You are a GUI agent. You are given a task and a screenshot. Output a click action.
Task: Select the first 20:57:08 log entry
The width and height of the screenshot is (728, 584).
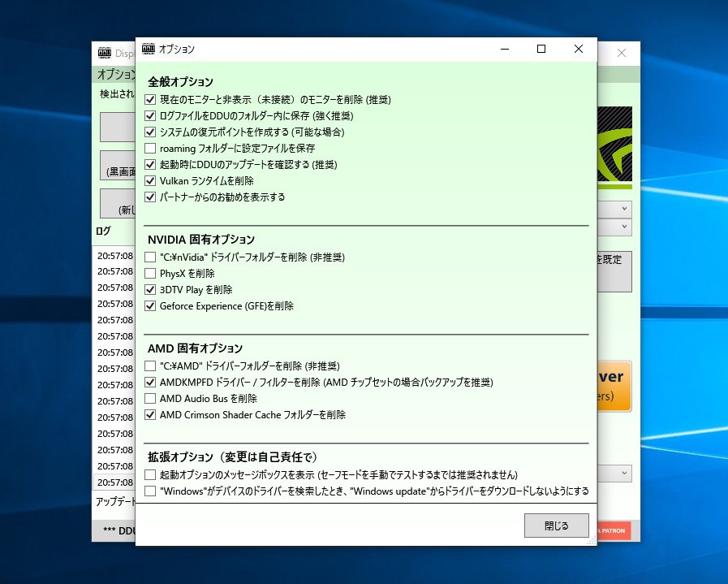coord(114,256)
